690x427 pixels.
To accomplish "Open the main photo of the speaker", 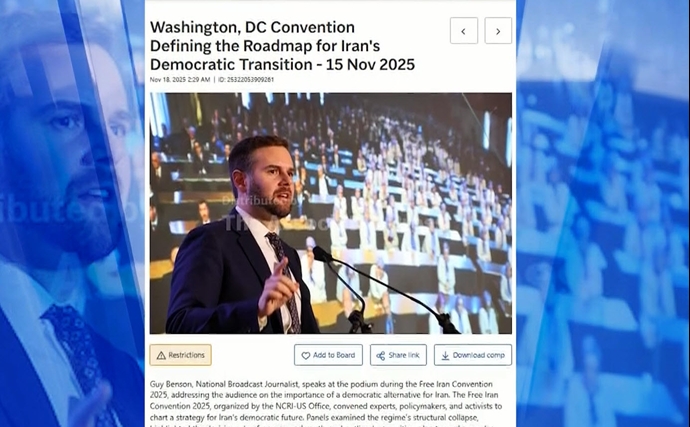I will click(330, 213).
